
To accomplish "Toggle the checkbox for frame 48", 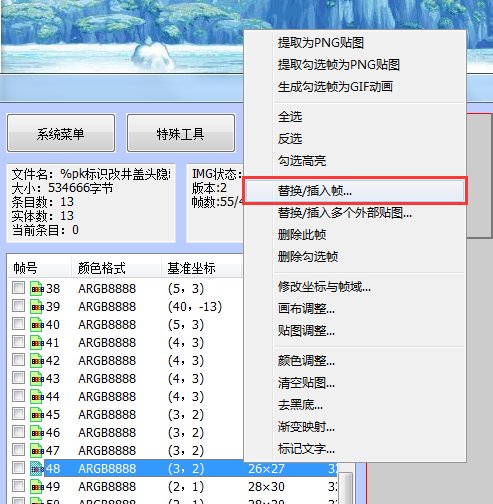I will (18, 468).
